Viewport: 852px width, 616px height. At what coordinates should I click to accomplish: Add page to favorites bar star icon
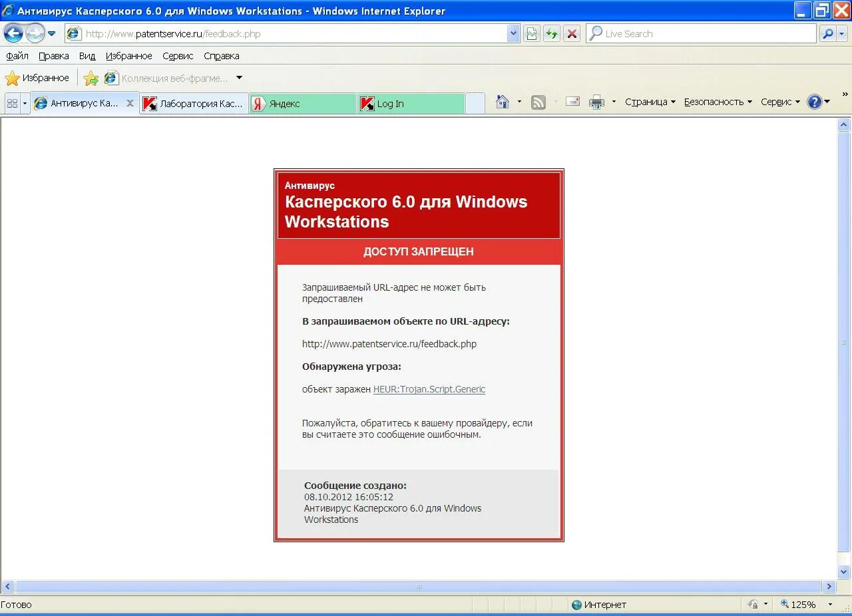point(91,78)
